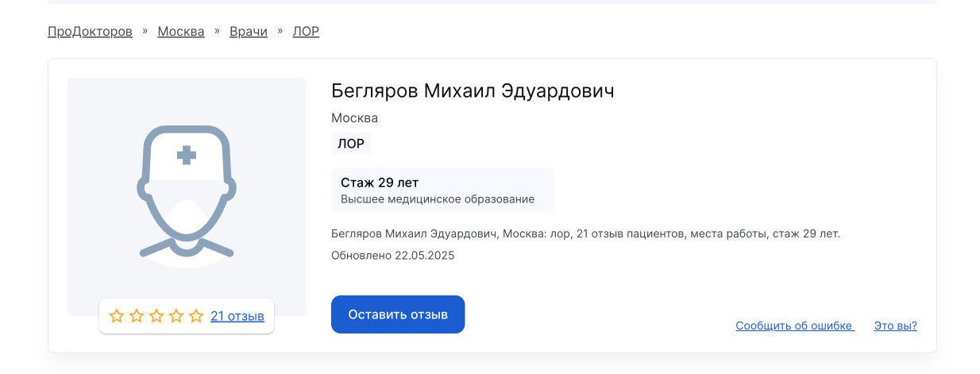Click the fourth rating star
This screenshot has width=980, height=374.
tap(176, 316)
